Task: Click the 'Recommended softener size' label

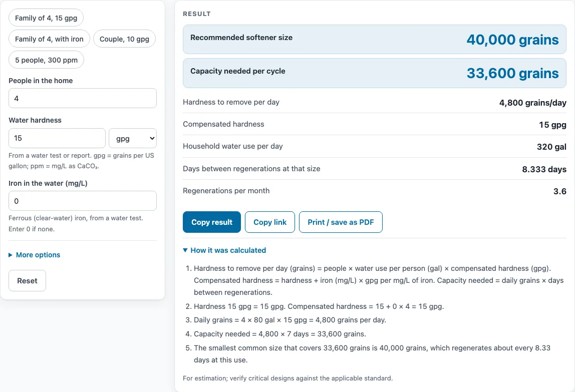Action: pyautogui.click(x=241, y=38)
